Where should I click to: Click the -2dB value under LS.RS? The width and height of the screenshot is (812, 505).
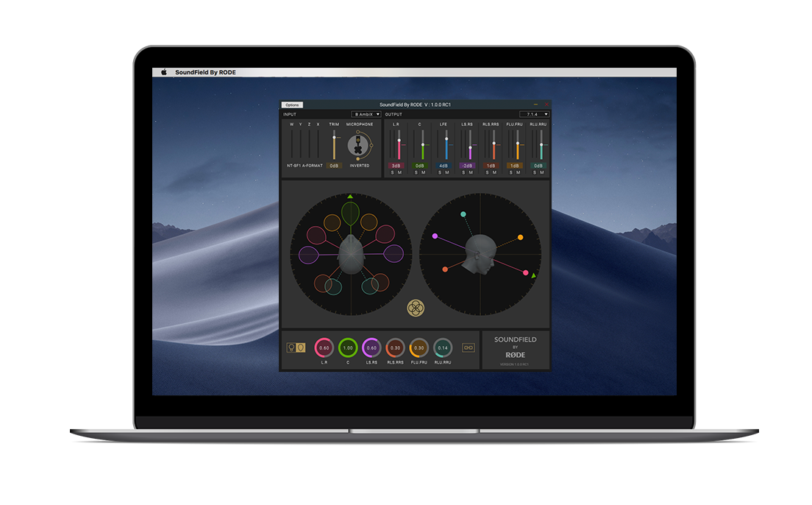467,166
